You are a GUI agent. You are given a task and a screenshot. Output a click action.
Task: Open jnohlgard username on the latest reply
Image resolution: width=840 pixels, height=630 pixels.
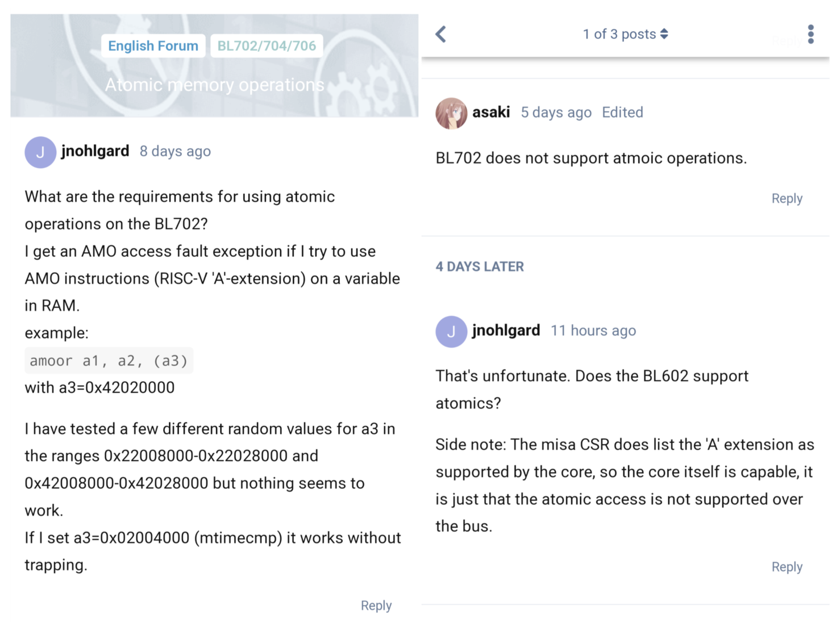pos(506,331)
